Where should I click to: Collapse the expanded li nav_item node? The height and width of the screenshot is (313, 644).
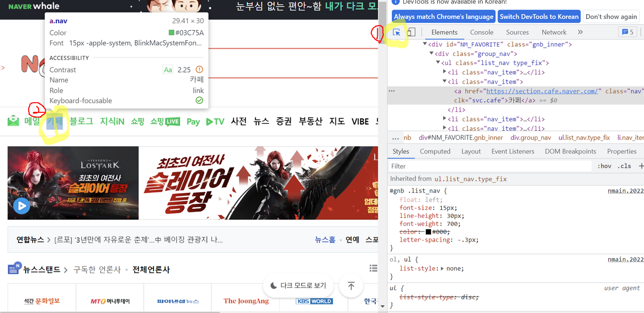click(x=445, y=82)
